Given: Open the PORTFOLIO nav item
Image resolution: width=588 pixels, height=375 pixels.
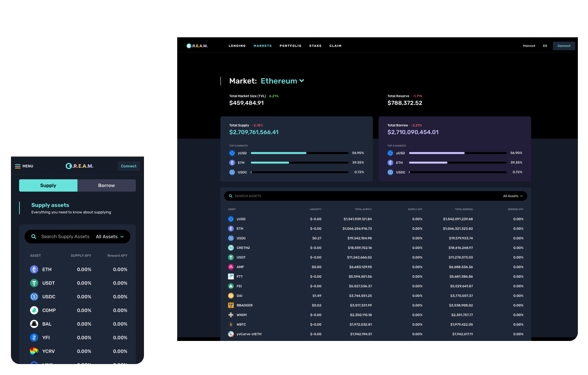Looking at the screenshot, I should point(290,46).
